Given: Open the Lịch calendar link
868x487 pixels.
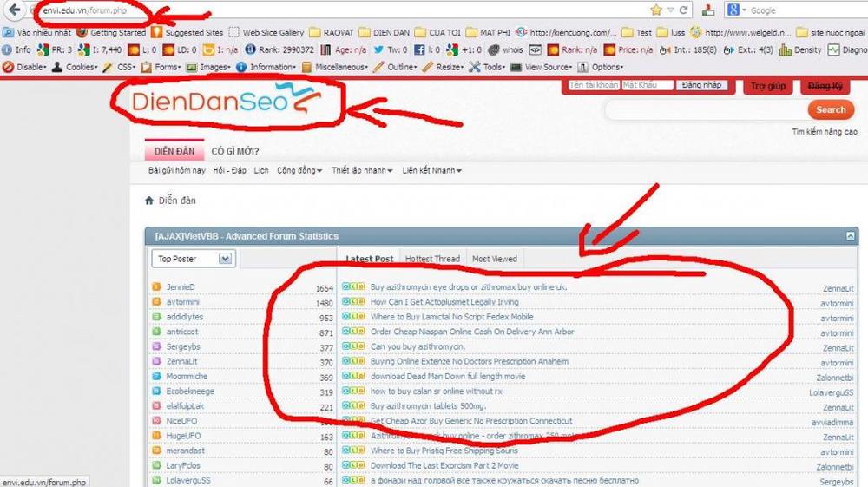Looking at the screenshot, I should (261, 170).
